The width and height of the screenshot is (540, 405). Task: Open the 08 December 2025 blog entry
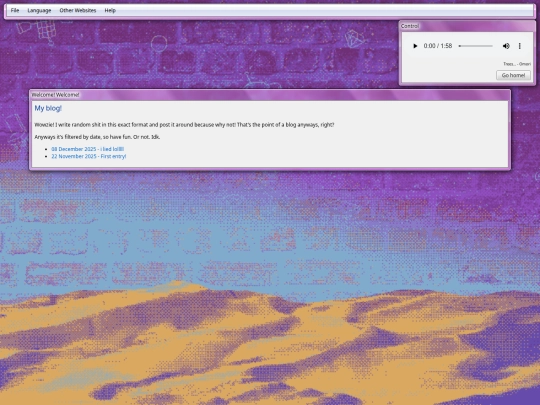coord(87,149)
